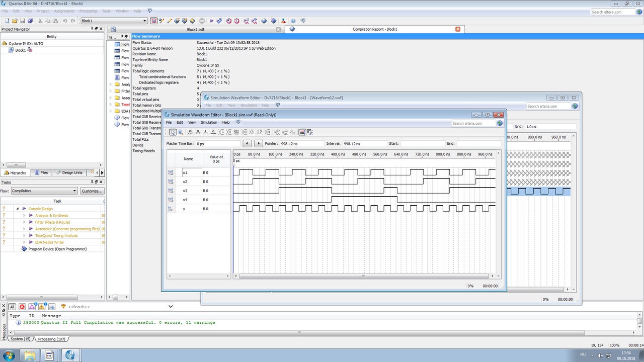Click the selection pointer tool in Waveform Editor
The width and height of the screenshot is (644, 362).
click(173, 132)
